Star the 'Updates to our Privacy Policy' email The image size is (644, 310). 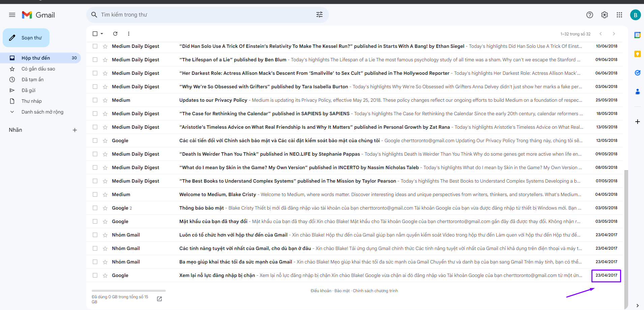(105, 100)
